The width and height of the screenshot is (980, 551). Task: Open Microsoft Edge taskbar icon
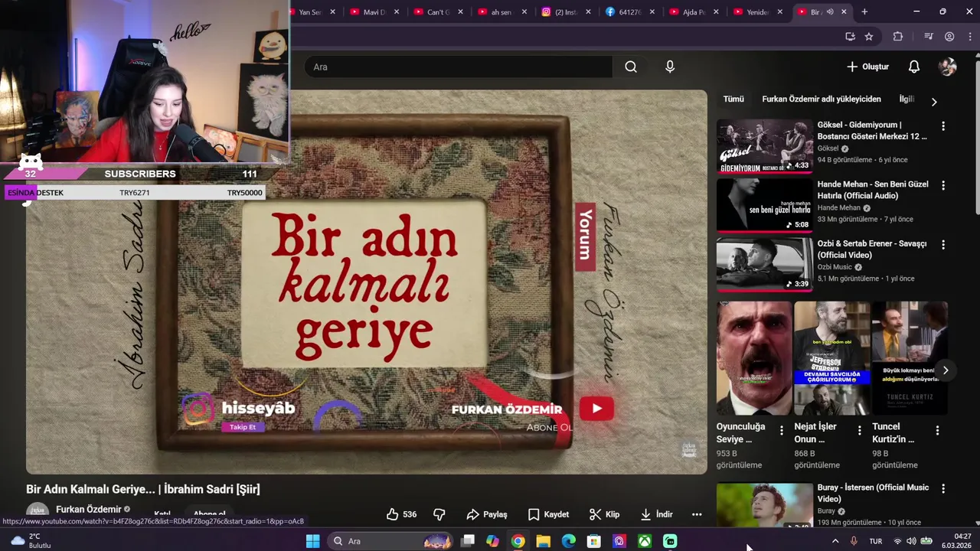coord(568,541)
